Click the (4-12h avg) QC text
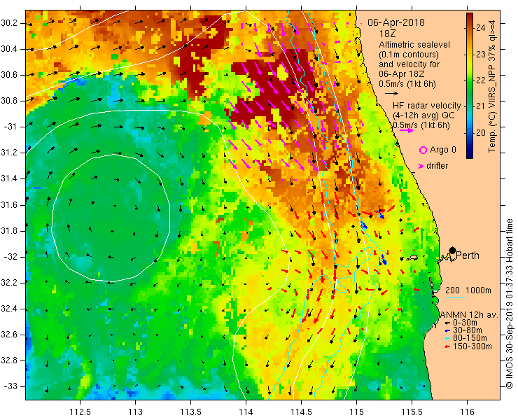518x420 pixels. tap(423, 115)
